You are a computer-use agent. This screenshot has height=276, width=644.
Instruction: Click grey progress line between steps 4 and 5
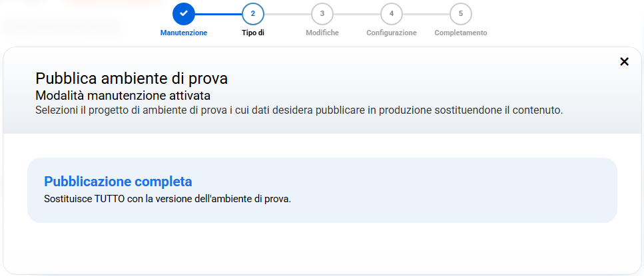(426, 13)
